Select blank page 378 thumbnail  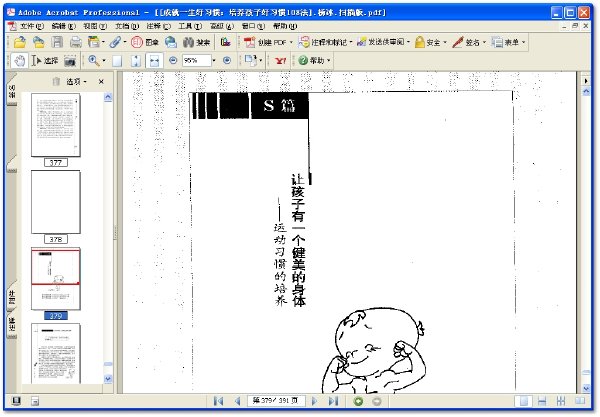pos(55,202)
